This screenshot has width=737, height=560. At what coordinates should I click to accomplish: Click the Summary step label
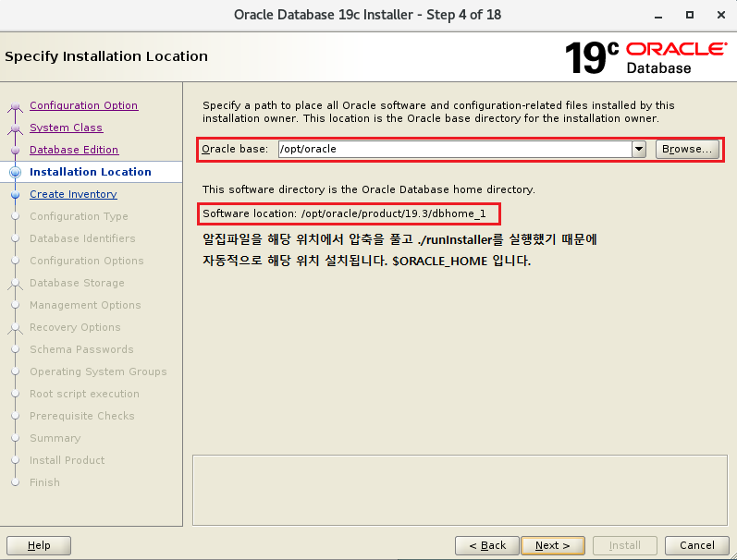tap(55, 438)
